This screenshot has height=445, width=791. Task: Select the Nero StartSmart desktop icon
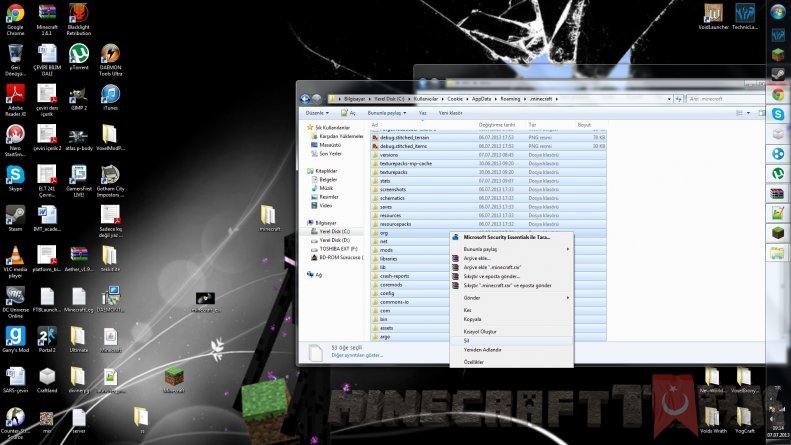point(15,140)
